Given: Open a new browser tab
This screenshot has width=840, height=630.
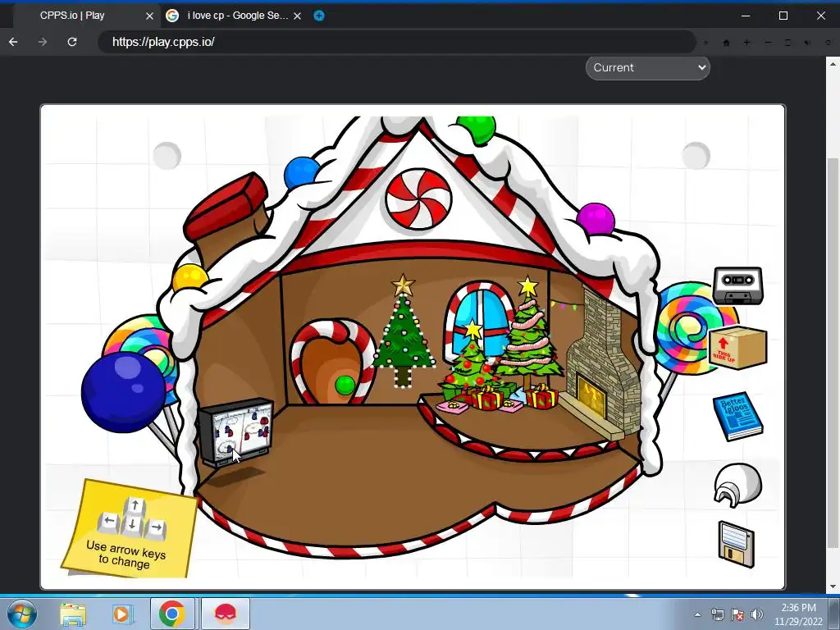Looking at the screenshot, I should click(319, 16).
